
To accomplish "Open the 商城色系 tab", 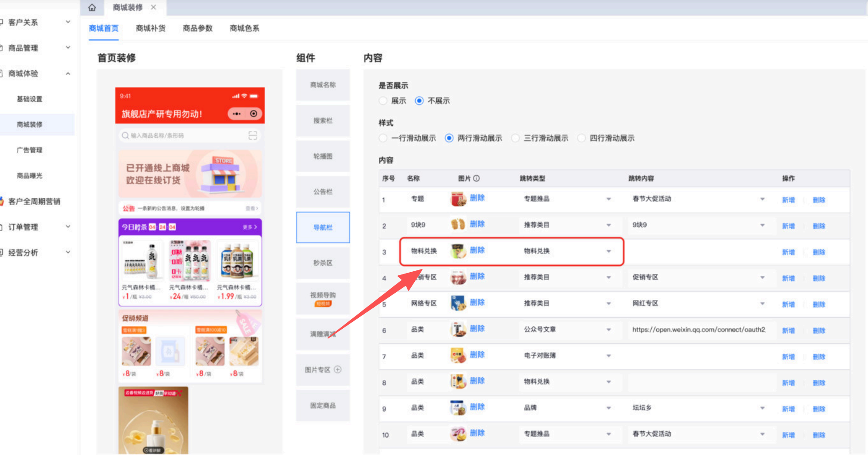I will pyautogui.click(x=245, y=28).
